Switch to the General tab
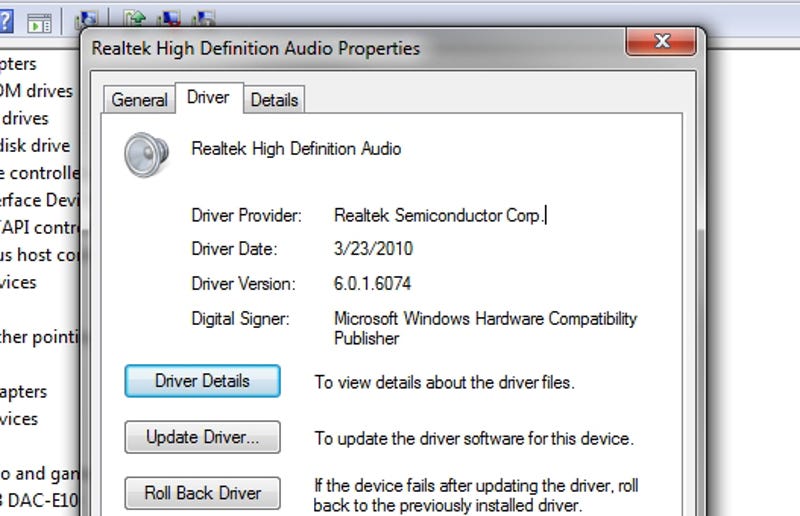 [139, 100]
